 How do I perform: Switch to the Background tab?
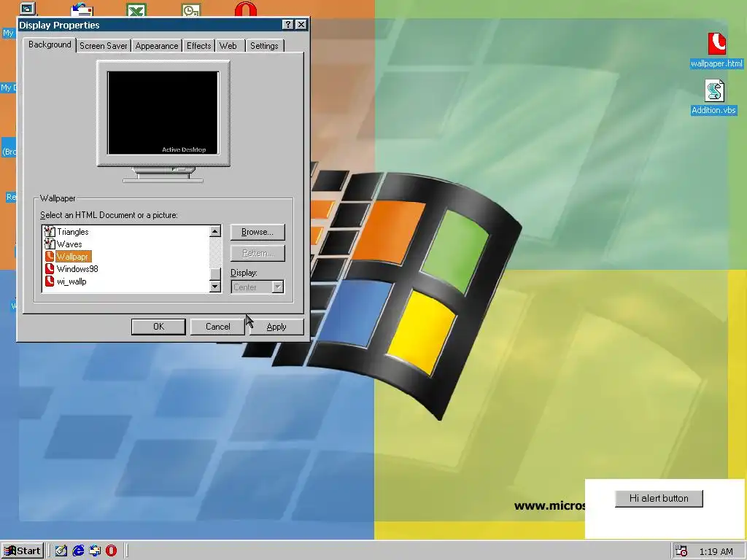point(50,44)
